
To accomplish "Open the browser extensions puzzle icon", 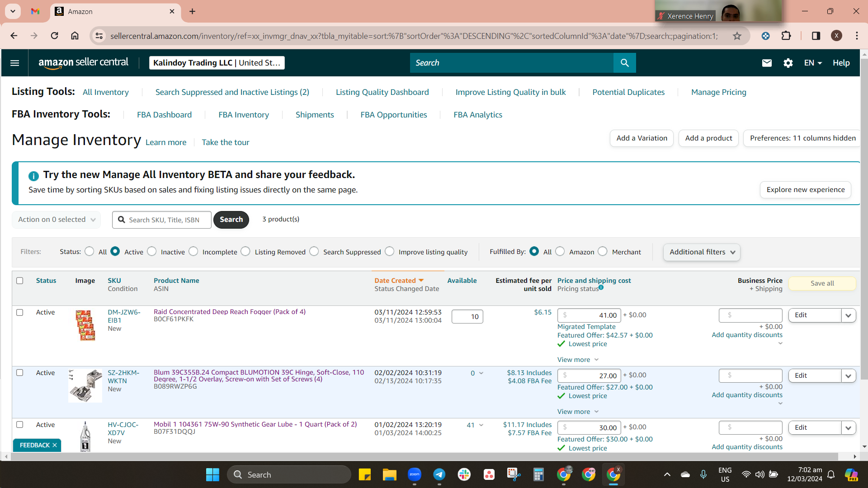I will tap(786, 36).
